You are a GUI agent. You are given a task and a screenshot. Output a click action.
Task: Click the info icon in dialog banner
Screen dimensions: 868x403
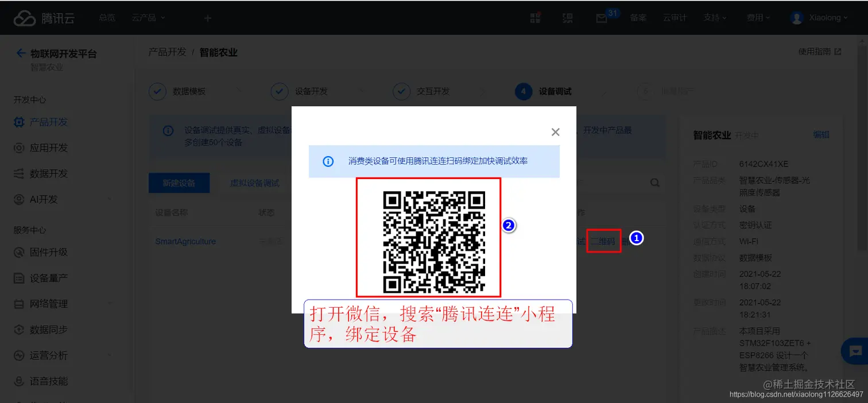click(x=328, y=161)
